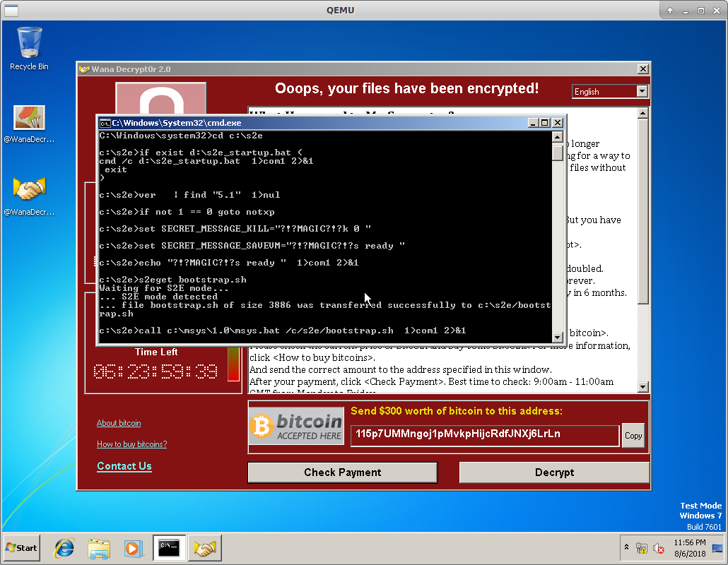The image size is (728, 565).
Task: Click the 'Ooops, your files have been encrypted!' heading
Action: coord(406,88)
